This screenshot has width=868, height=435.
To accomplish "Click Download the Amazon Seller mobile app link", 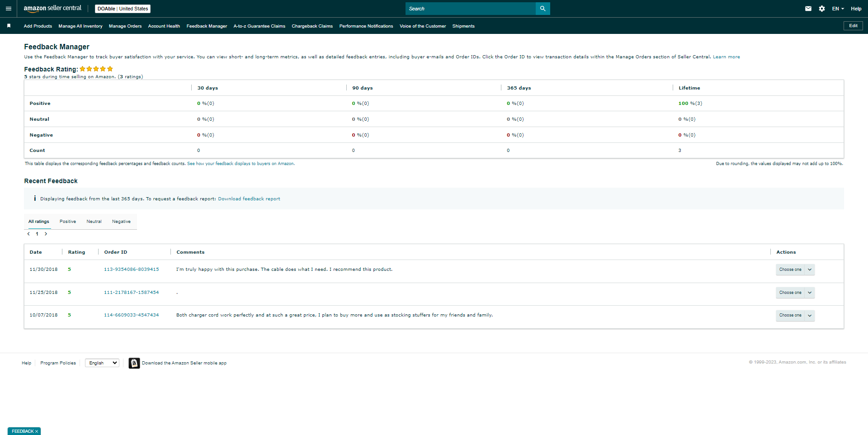I will (x=184, y=363).
